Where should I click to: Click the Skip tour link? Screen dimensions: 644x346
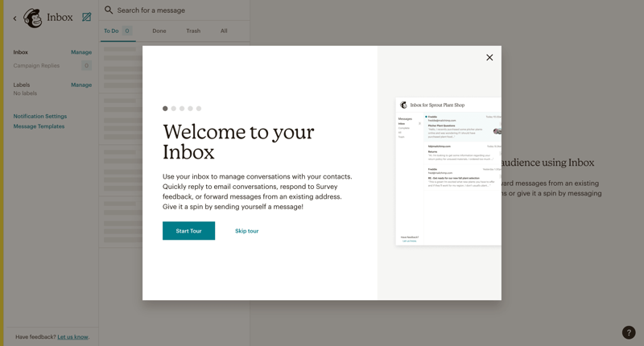point(247,231)
